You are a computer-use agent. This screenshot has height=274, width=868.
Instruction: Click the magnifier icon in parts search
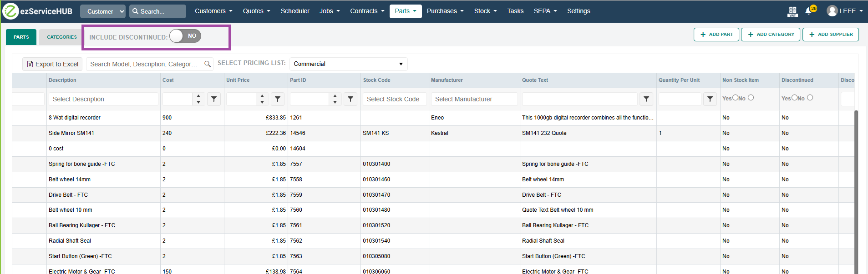(208, 64)
